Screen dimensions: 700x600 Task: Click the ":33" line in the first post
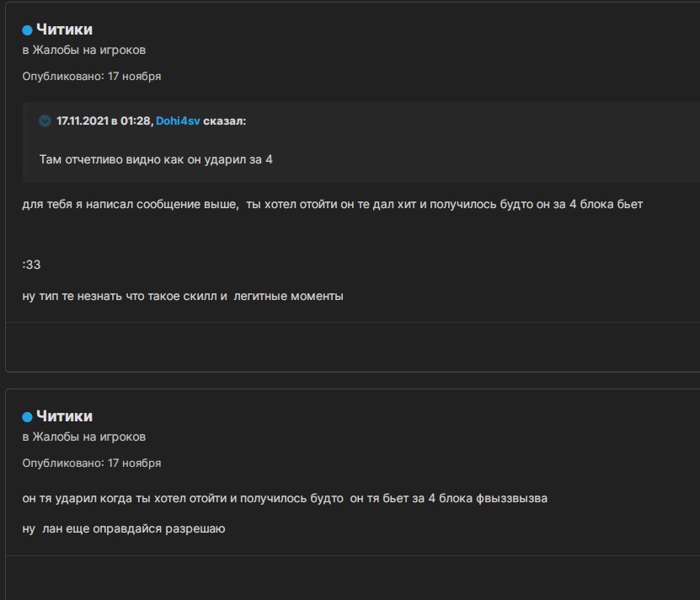(x=32, y=265)
